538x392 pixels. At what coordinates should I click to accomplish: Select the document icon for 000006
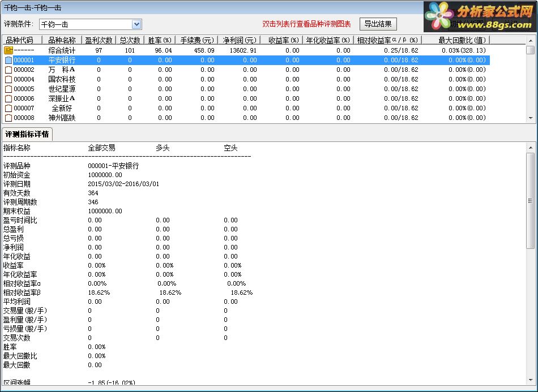click(x=8, y=98)
